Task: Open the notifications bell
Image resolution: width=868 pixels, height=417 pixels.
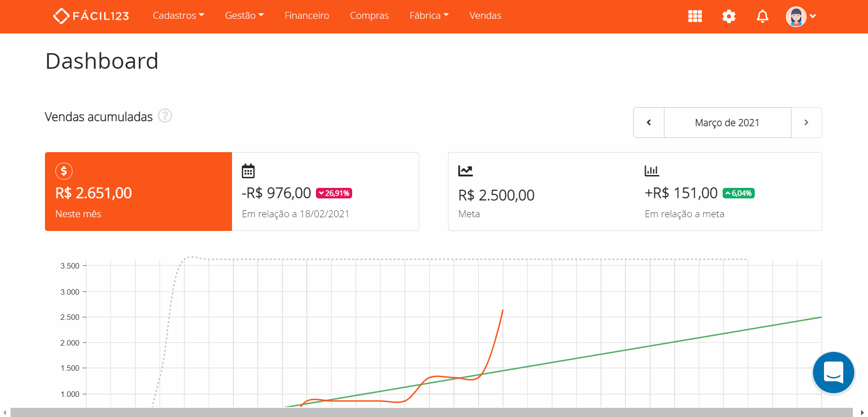Action: (x=762, y=16)
